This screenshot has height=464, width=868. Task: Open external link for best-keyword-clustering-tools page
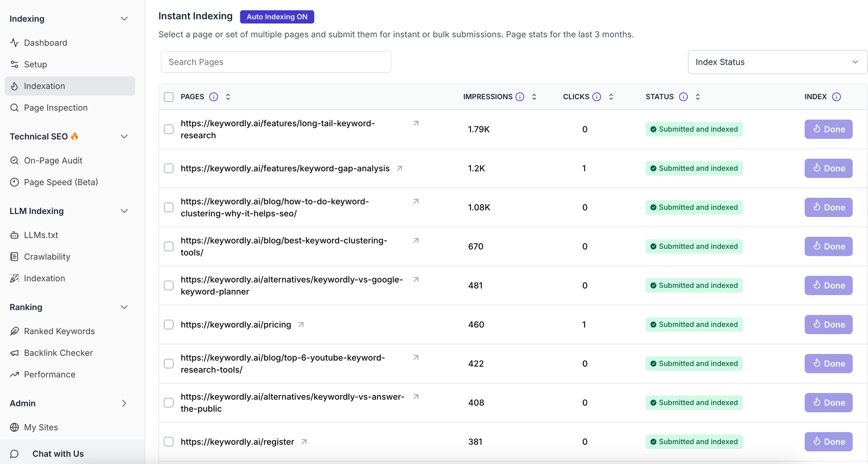point(416,241)
